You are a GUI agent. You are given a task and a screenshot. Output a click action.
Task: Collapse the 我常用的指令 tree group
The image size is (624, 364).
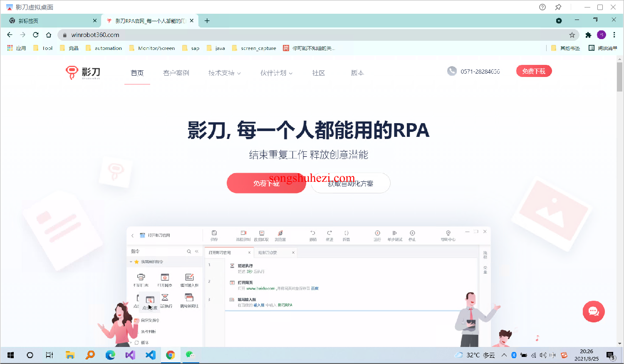click(x=131, y=262)
